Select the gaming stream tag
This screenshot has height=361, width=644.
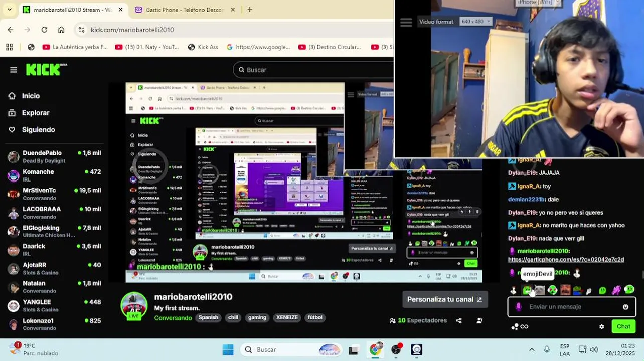[257, 317]
